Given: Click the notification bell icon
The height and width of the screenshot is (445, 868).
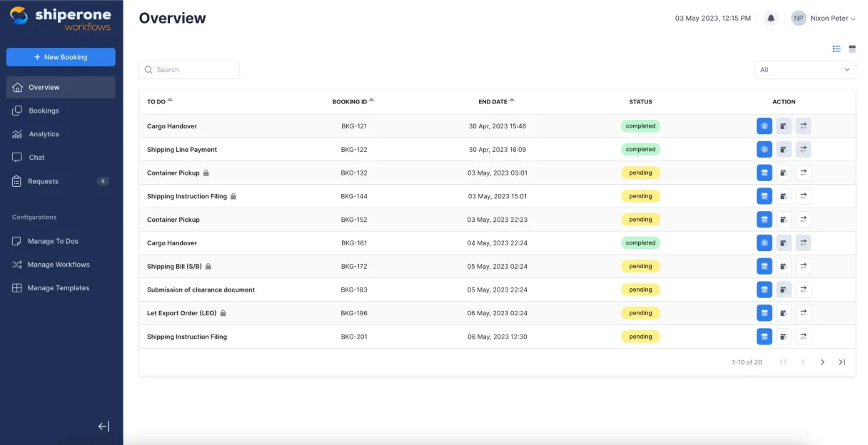Looking at the screenshot, I should click(x=771, y=19).
